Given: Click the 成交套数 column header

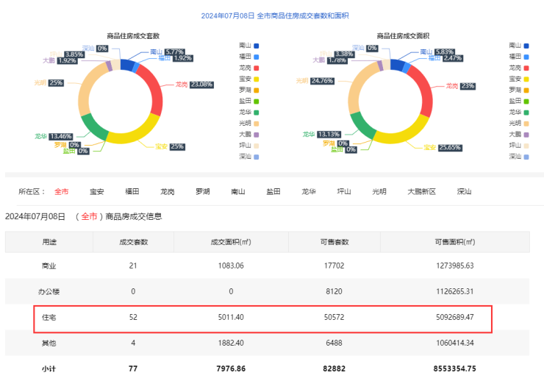Looking at the screenshot, I should [133, 241].
